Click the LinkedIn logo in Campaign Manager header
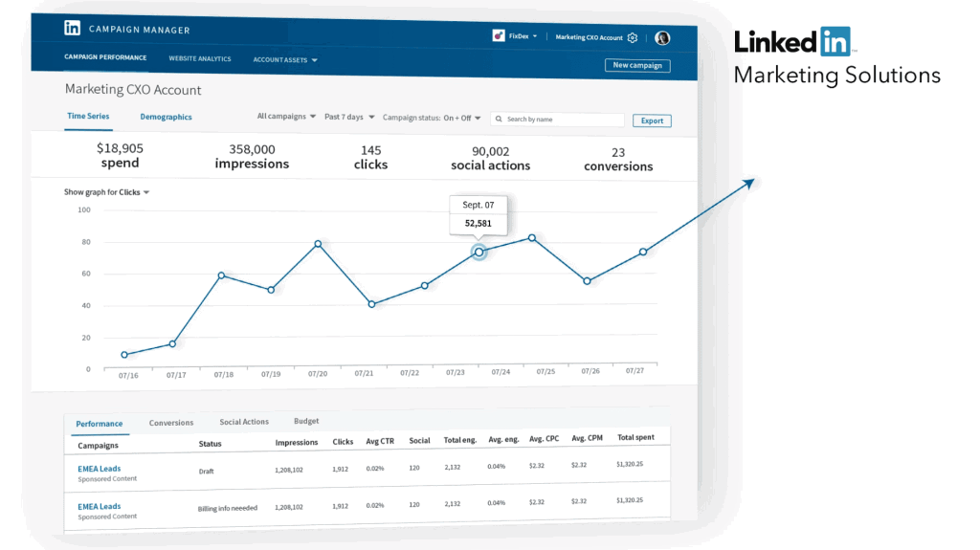The height and width of the screenshot is (550, 980). (73, 28)
